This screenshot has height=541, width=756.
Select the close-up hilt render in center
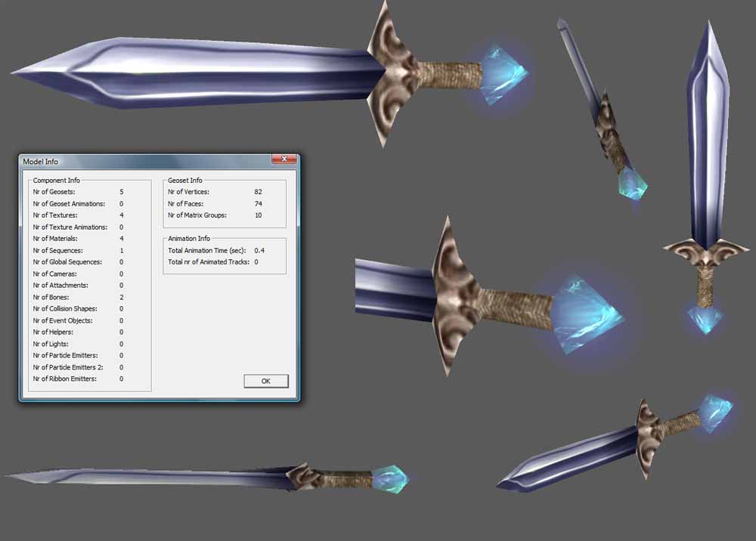489,296
